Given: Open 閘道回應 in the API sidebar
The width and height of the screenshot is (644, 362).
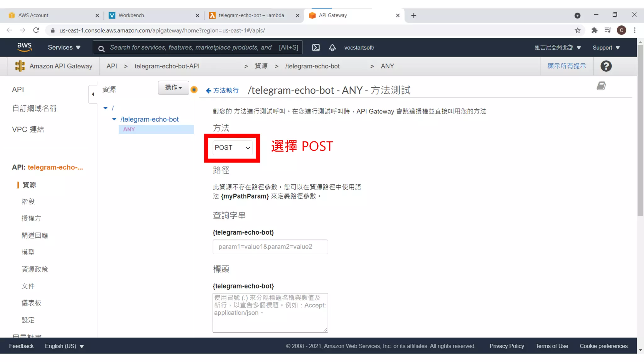Looking at the screenshot, I should point(35,235).
